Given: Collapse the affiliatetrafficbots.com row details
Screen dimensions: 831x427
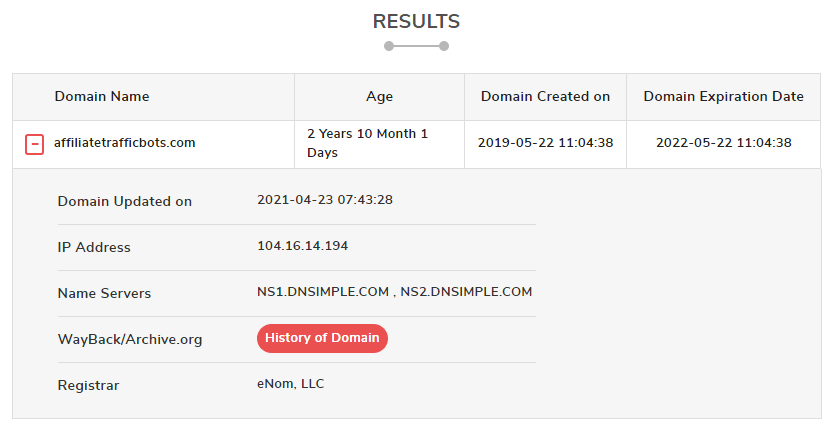Looking at the screenshot, I should (34, 144).
